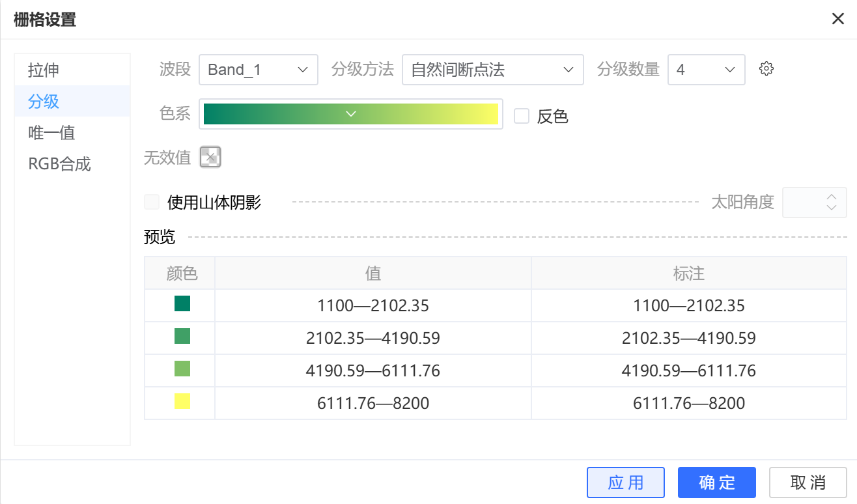
Task: Click the 取消 button
Action: [x=808, y=483]
